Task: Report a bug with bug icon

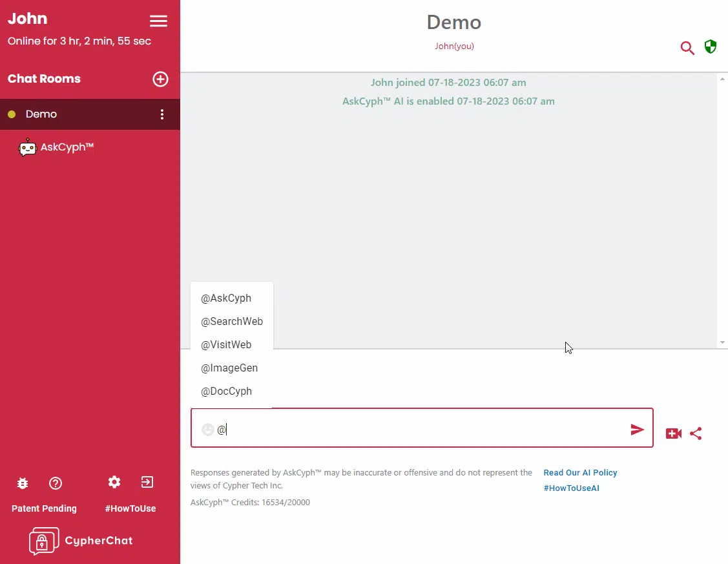Action: click(x=22, y=483)
